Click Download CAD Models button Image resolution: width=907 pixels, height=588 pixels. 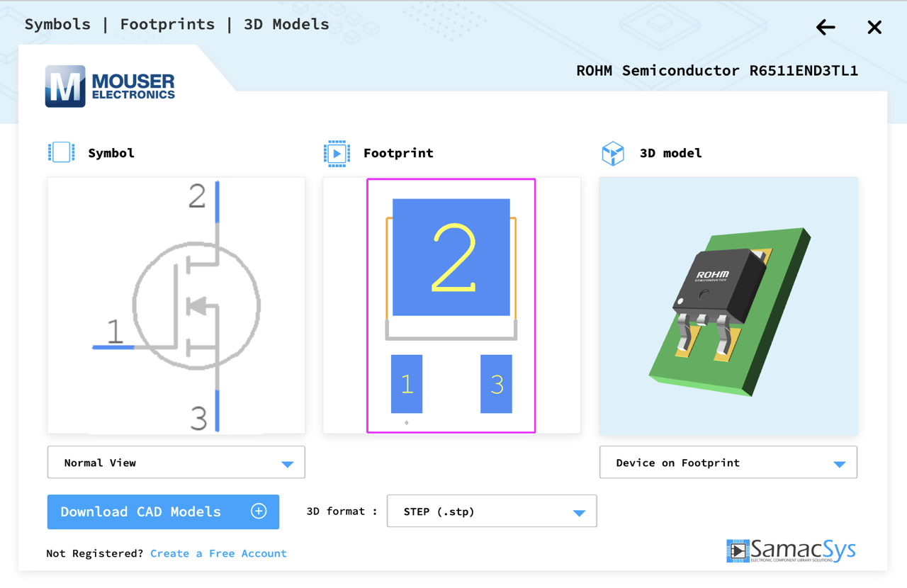point(163,511)
